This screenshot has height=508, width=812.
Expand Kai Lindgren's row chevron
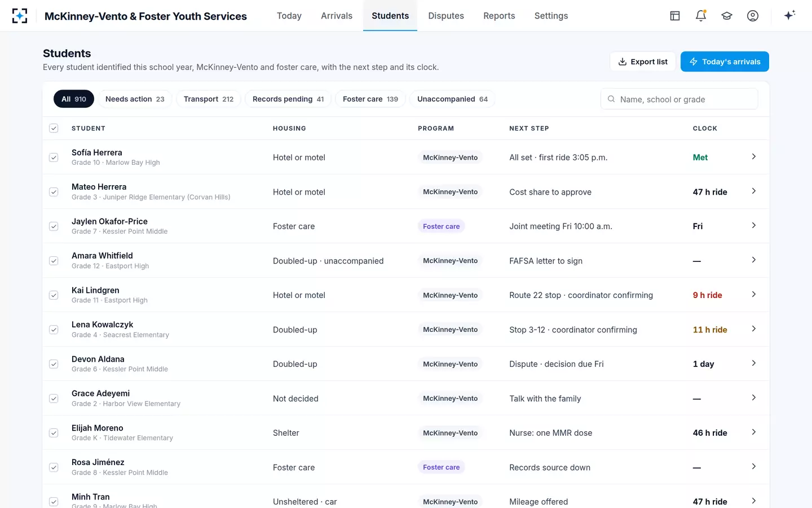(x=754, y=294)
